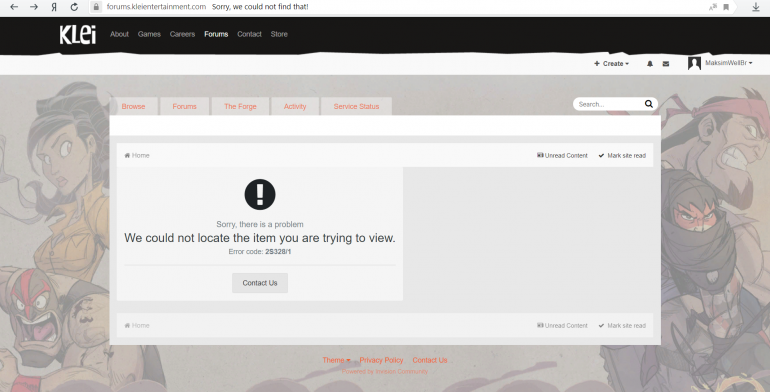Reload the page with refresh icon
This screenshot has height=392, width=770.
(74, 7)
